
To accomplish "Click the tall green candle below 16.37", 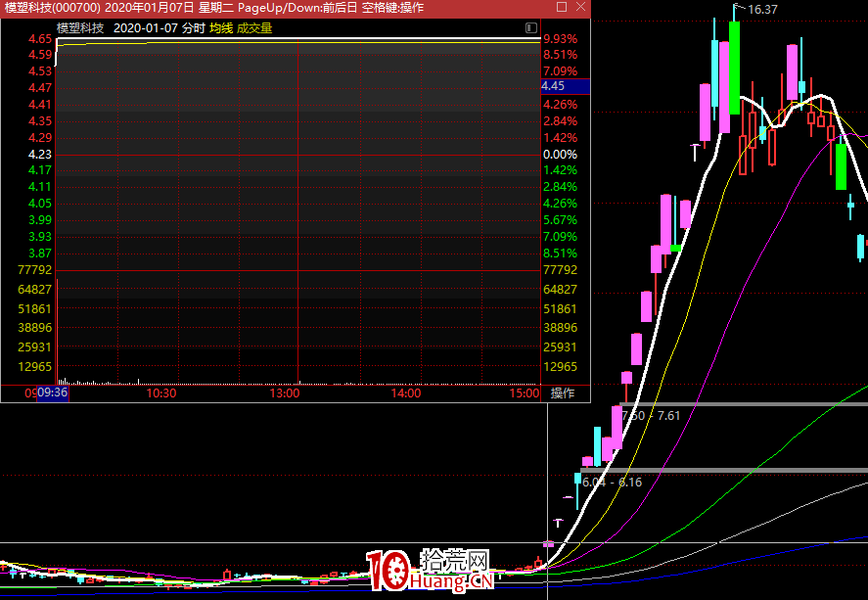I will coord(734,67).
